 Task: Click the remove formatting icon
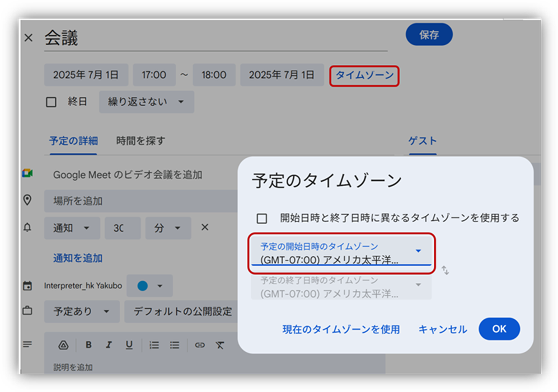click(x=220, y=345)
